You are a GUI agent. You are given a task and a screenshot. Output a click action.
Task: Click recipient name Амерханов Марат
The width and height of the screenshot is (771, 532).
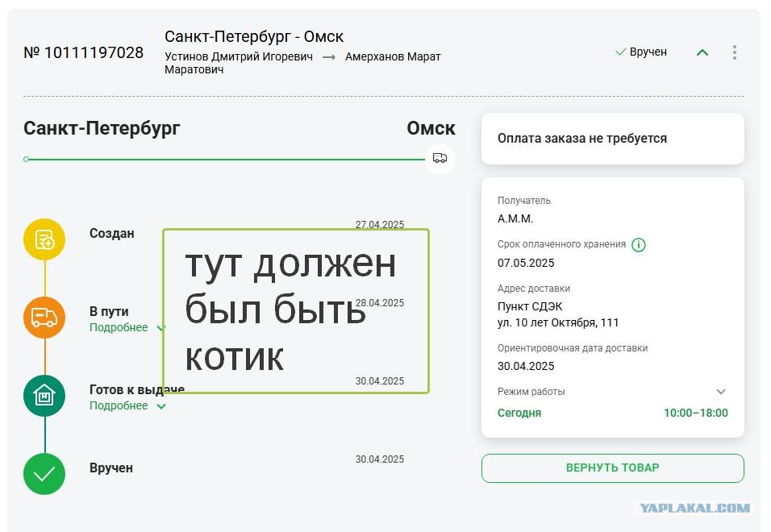(x=393, y=57)
